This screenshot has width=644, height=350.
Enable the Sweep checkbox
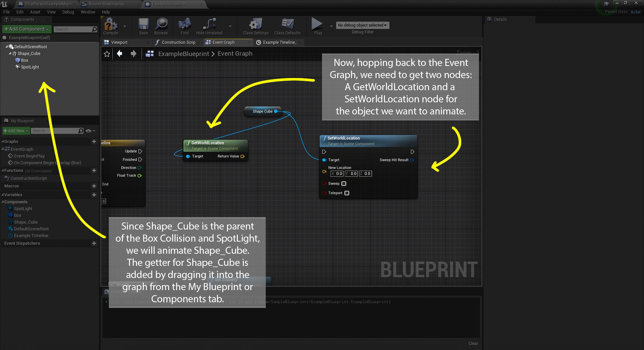point(344,184)
